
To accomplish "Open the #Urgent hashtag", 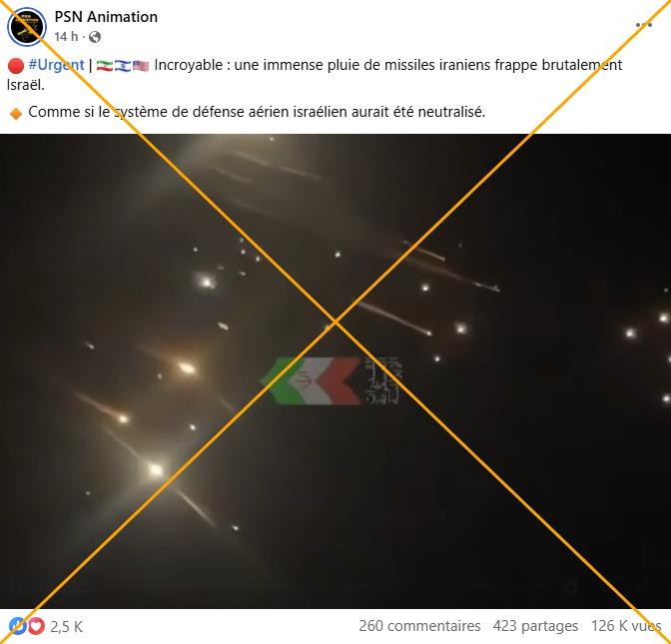I will (x=56, y=65).
